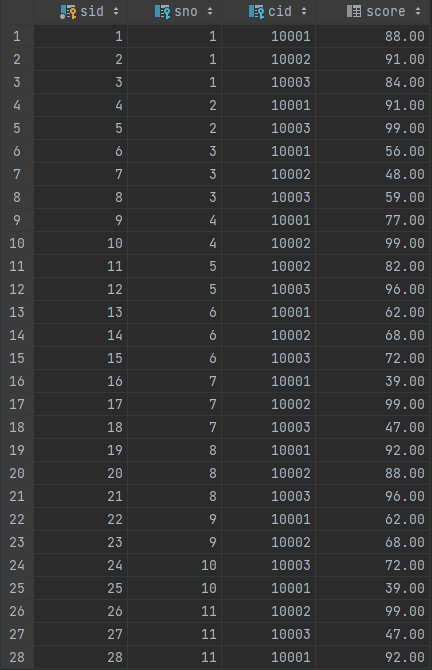Click cid 10003 in row 27
This screenshot has width=432, height=670.
[268, 634]
